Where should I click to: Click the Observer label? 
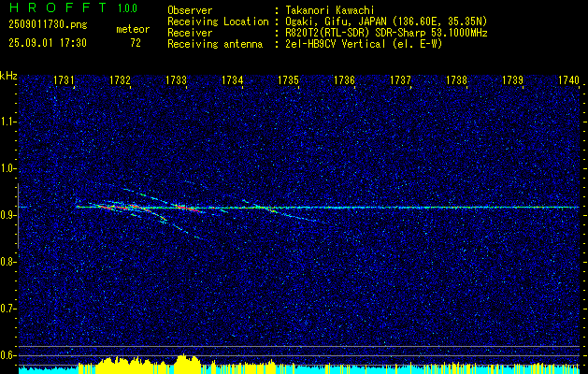(190, 10)
